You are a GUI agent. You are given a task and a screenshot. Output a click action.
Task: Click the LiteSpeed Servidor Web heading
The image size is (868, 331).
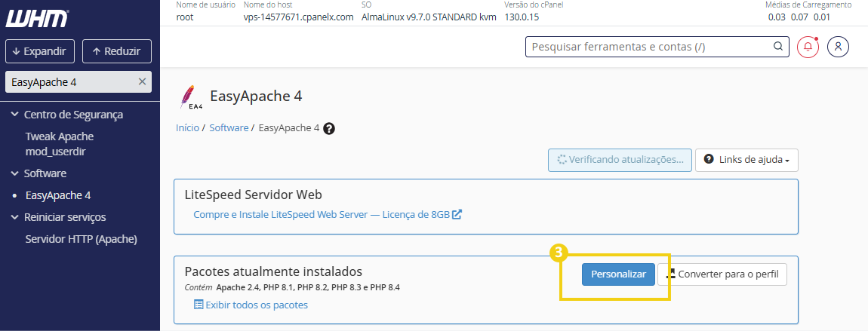pos(253,195)
